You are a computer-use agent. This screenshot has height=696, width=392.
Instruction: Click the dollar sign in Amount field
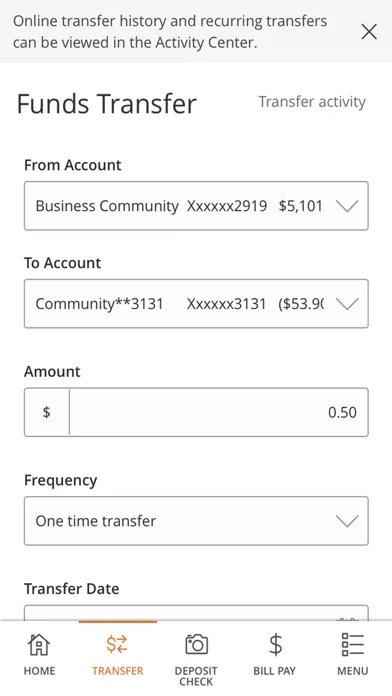pyautogui.click(x=46, y=412)
